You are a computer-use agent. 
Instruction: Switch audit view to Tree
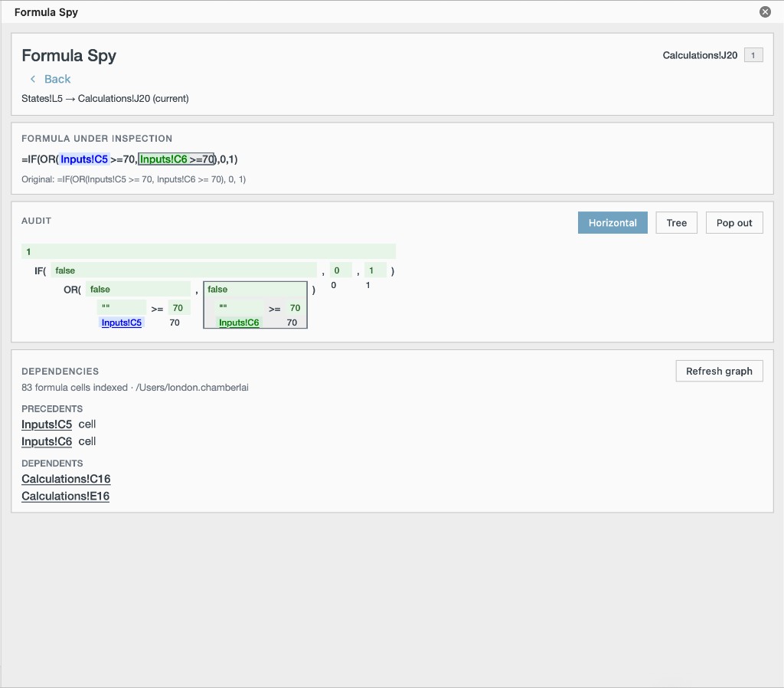(676, 223)
